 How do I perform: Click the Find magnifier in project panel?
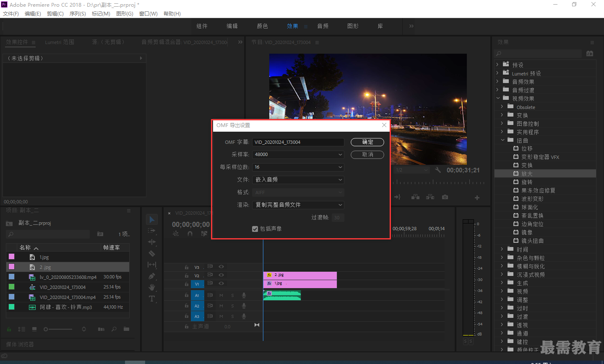pos(114,329)
